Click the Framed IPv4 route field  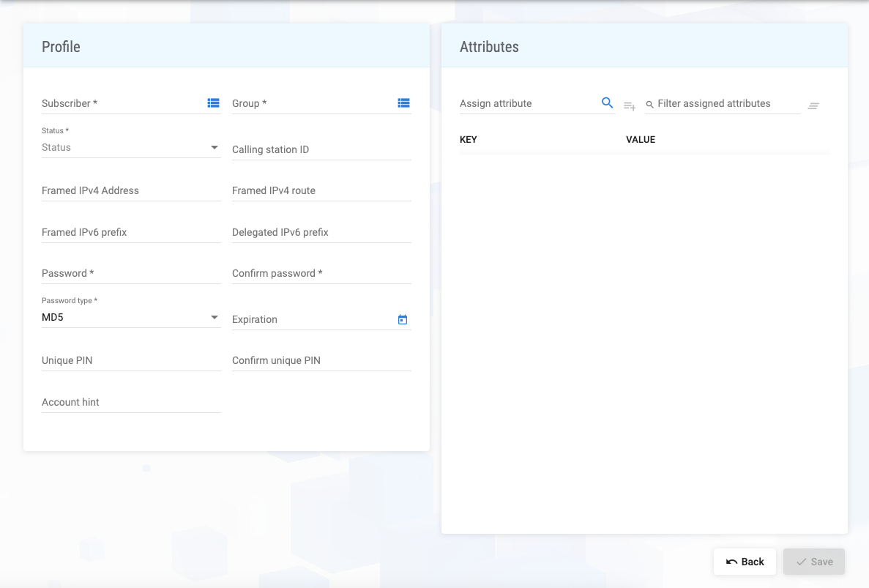point(321,190)
